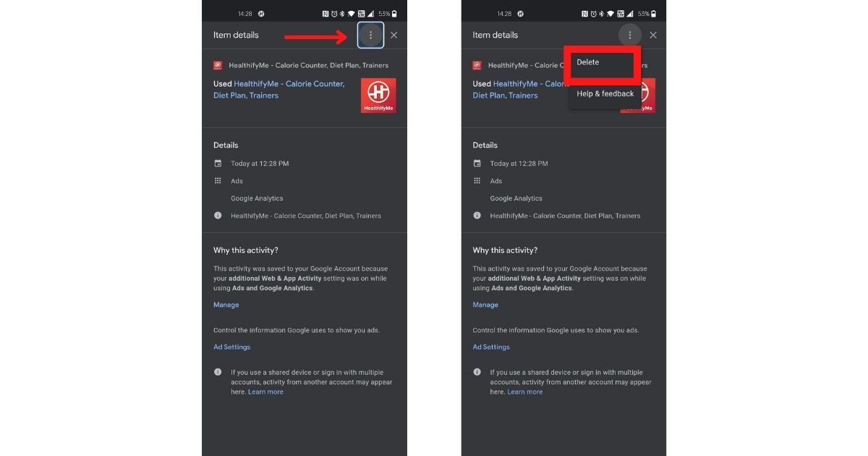Tap calendar icon beside date in left screenshot
The height and width of the screenshot is (456, 868).
tap(218, 164)
